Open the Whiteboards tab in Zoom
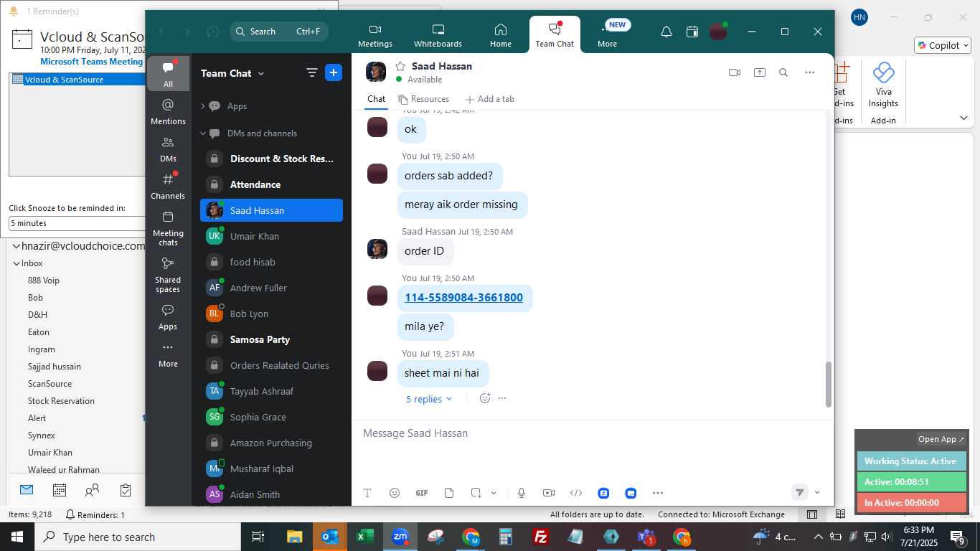 tap(438, 35)
